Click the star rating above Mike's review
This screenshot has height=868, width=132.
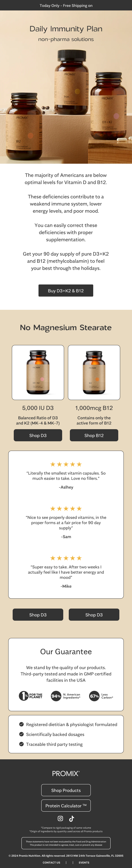pos(66,558)
